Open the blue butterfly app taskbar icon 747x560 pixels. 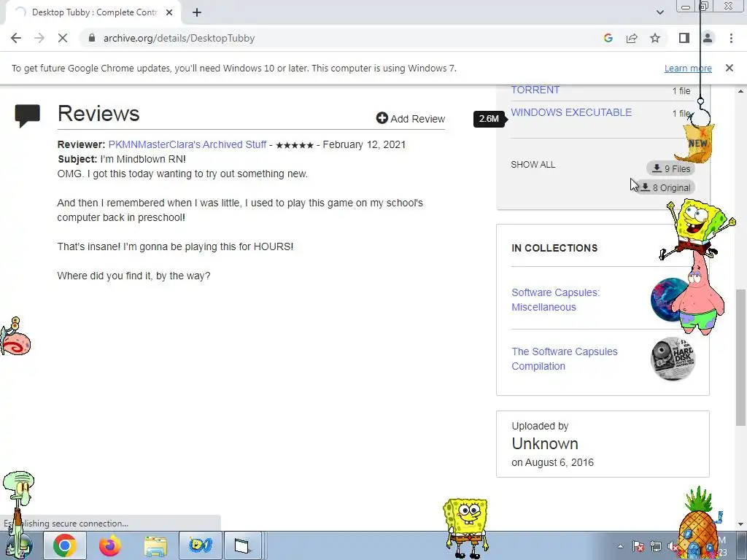click(200, 545)
